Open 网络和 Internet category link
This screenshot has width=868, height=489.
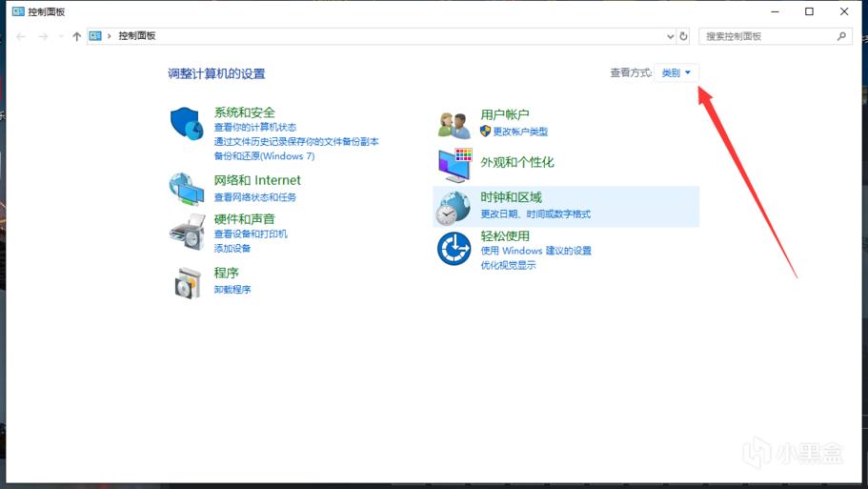(x=257, y=180)
